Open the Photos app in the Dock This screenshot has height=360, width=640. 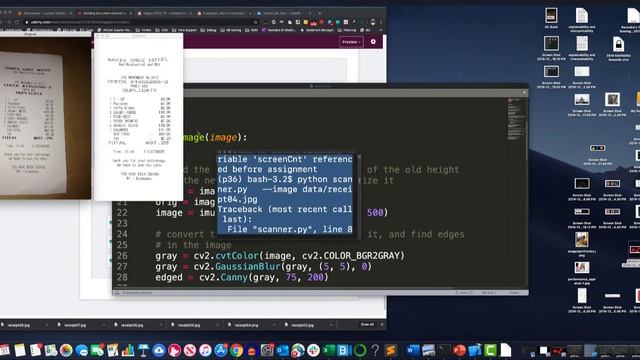click(x=66, y=350)
